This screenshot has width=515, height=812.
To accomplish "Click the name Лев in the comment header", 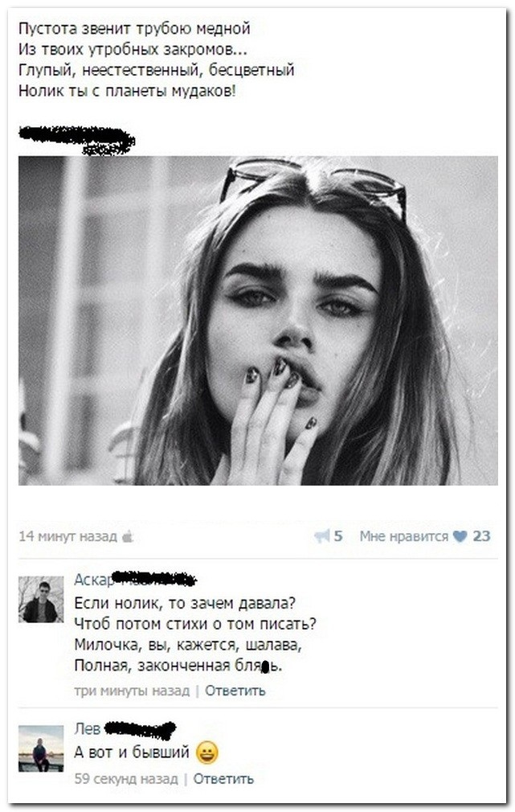I will coord(87,728).
